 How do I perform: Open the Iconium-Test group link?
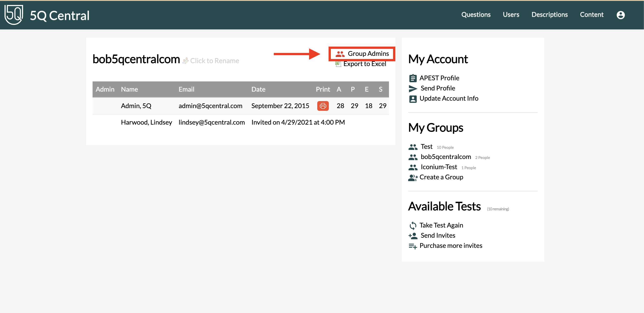[439, 167]
